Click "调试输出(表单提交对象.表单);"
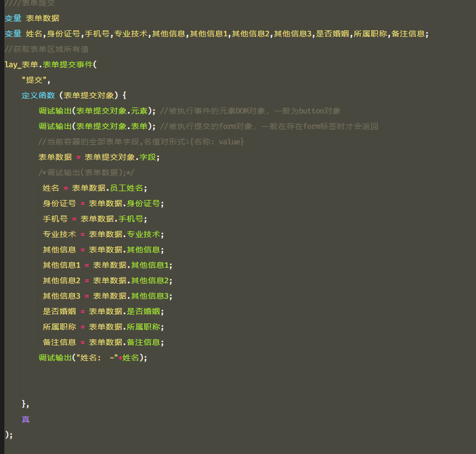The image size is (476, 454). pyautogui.click(x=97, y=127)
